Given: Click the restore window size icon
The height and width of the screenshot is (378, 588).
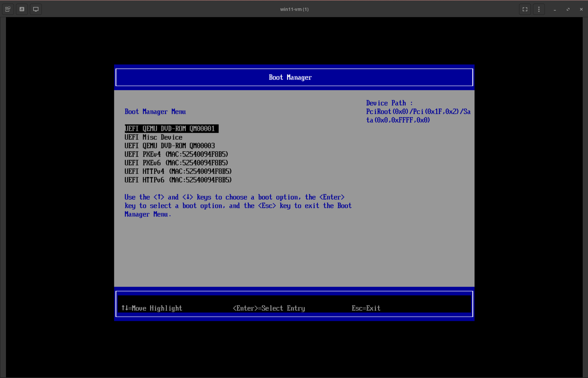Looking at the screenshot, I should (568, 9).
